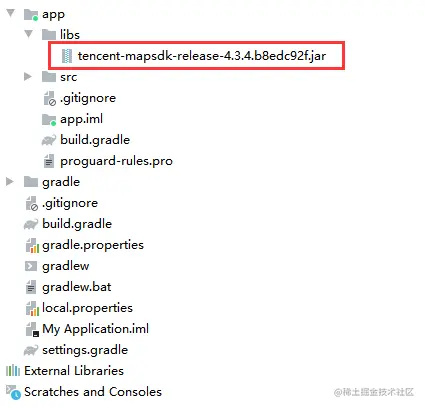Click the tencent-mapsdk jar archive icon
Viewport: 425px width, 408px height.
click(x=67, y=56)
